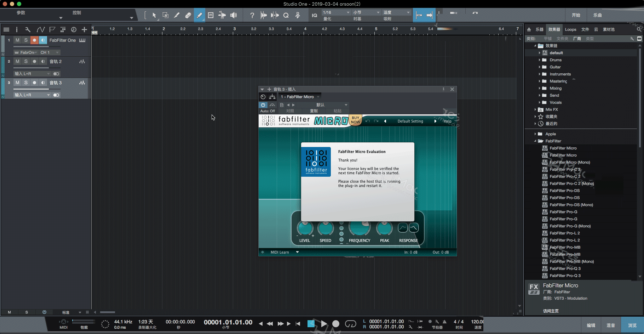
Task: Expand the Drums folder
Action: [539, 60]
